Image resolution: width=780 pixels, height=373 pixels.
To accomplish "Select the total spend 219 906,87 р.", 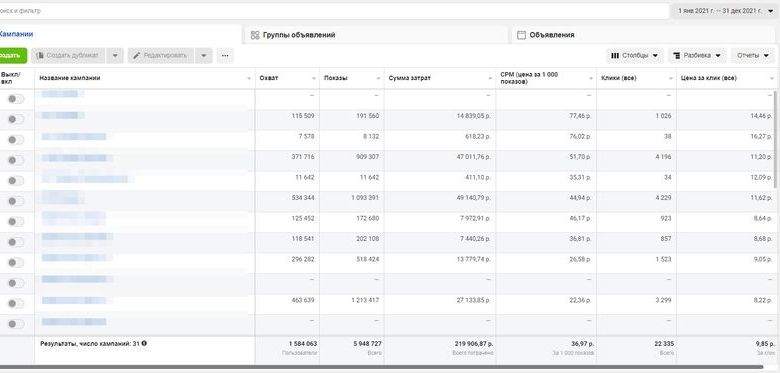I will pos(474,344).
